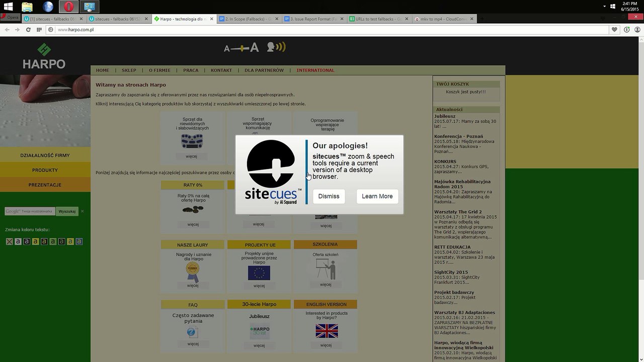This screenshot has width=644, height=362.
Task: Choose the blue-background text color swatch
Action: 79,241
